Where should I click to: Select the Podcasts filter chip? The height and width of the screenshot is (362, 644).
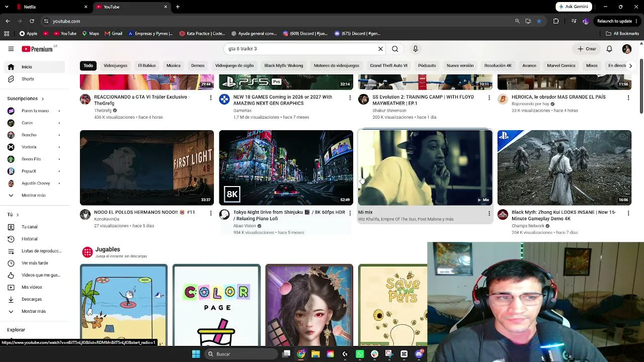pos(427,66)
